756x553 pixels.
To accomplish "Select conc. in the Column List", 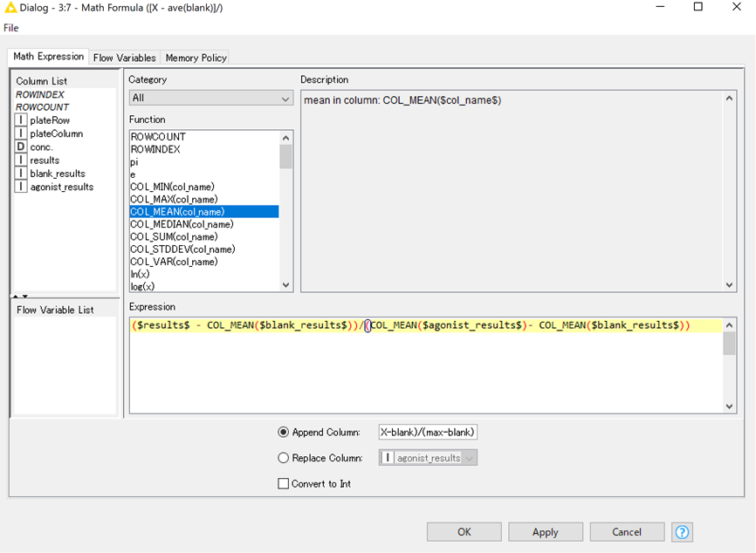I will pyautogui.click(x=41, y=147).
